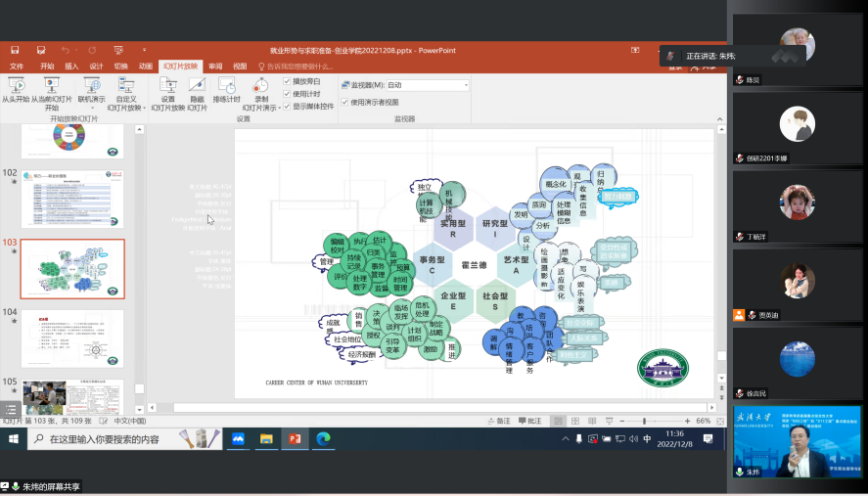
Task: Open the Monitor (监视器) dropdown
Action: [x=427, y=85]
